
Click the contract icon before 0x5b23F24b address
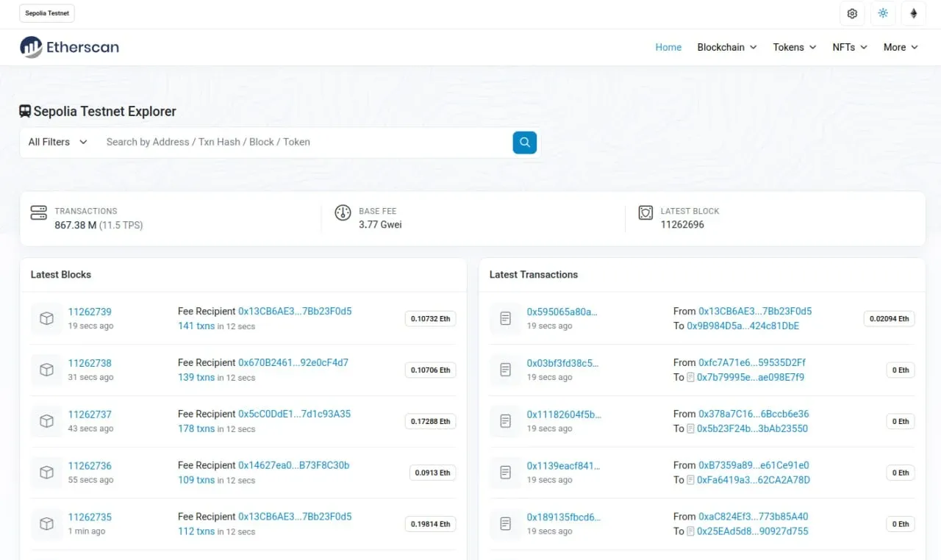click(x=690, y=428)
